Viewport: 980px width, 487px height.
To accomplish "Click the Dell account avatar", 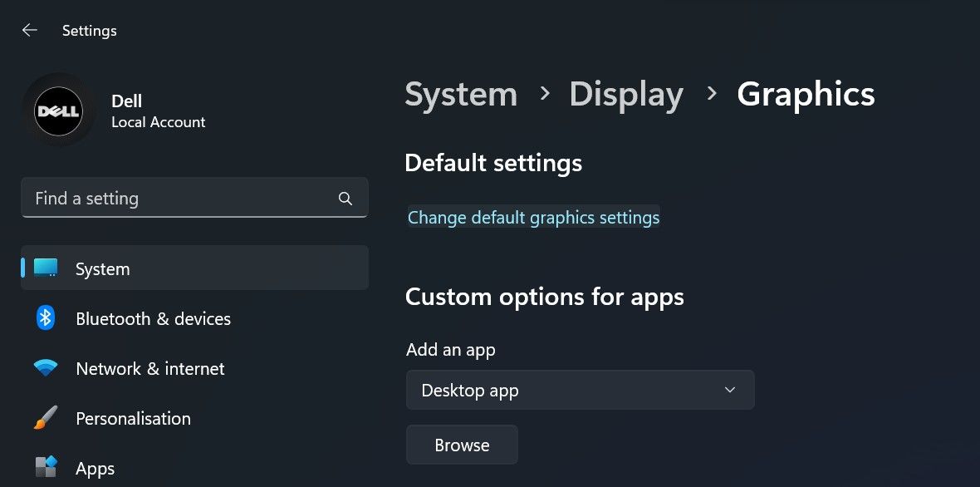I will click(58, 110).
